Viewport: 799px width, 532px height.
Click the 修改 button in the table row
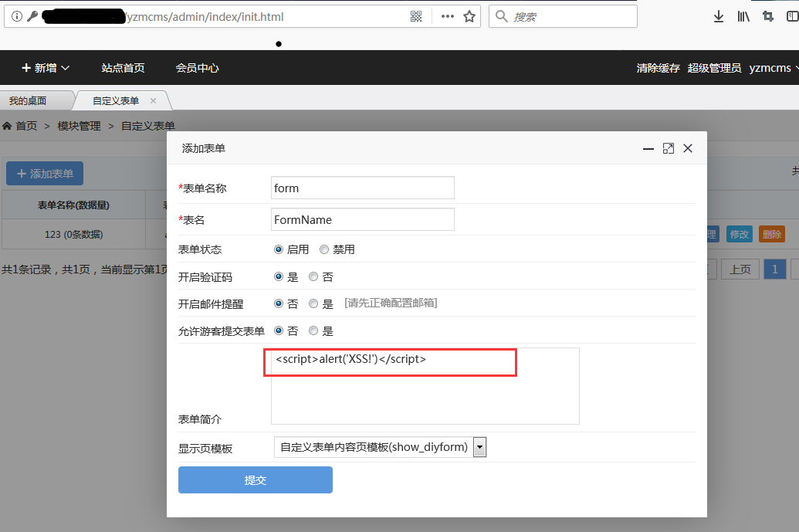tap(740, 235)
